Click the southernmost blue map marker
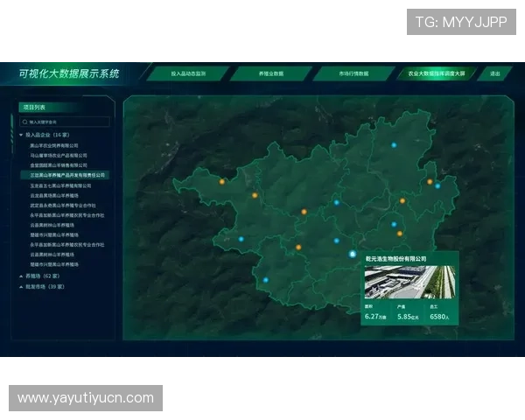 click(265, 280)
